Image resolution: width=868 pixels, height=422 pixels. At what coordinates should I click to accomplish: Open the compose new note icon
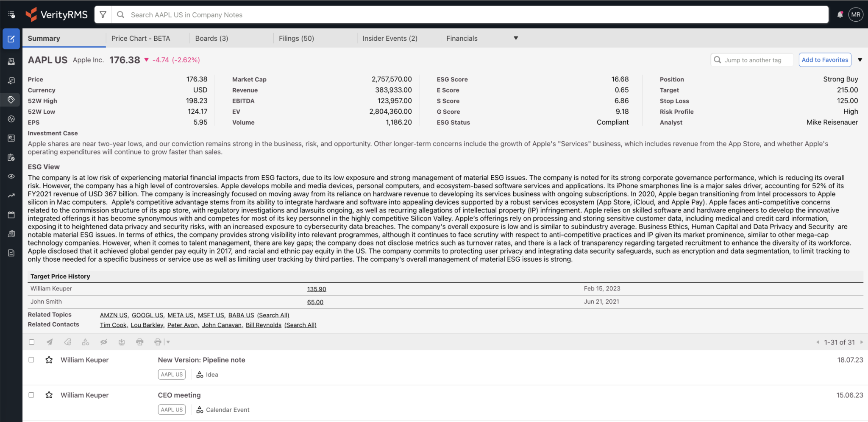coord(11,39)
